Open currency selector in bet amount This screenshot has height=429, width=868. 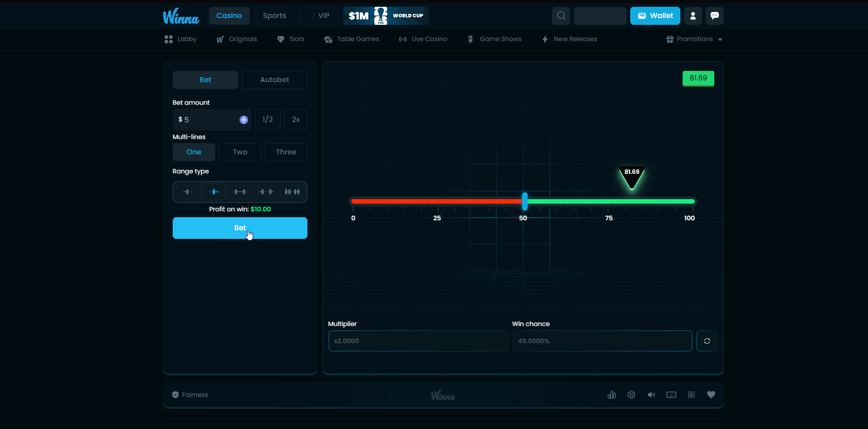[244, 120]
